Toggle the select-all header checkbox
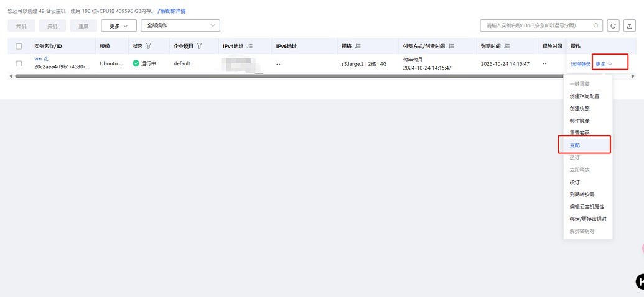This screenshot has width=644, height=297. (19, 46)
